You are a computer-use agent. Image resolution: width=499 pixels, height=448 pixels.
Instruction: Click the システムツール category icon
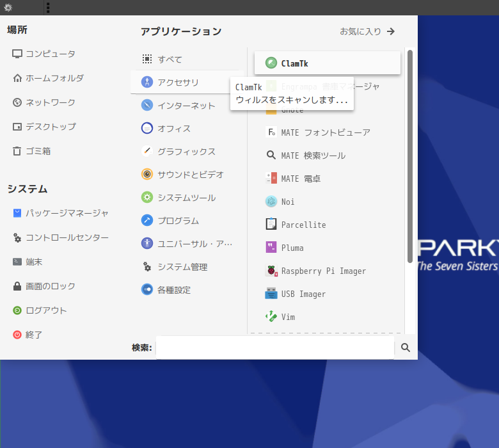pyautogui.click(x=147, y=197)
